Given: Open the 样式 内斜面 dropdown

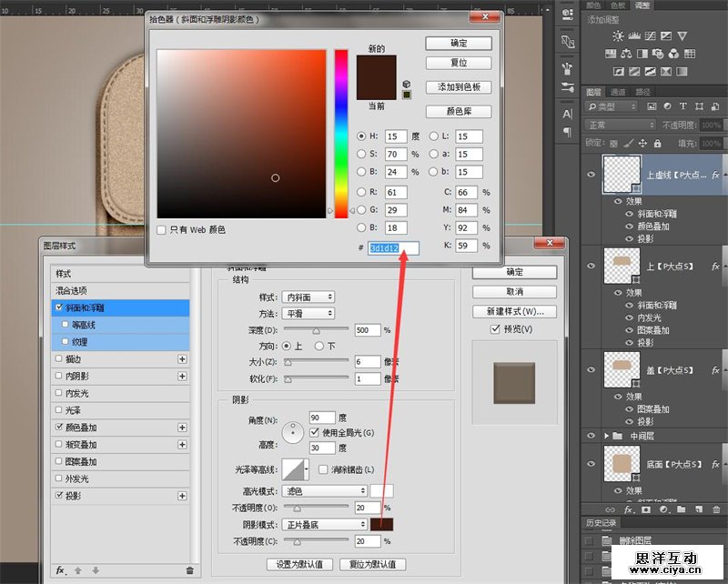Looking at the screenshot, I should (x=308, y=297).
